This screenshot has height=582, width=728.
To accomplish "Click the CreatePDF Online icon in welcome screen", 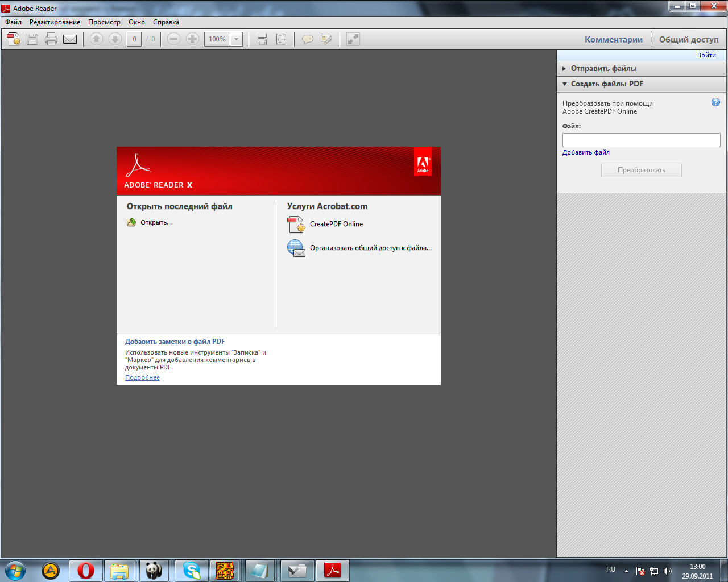I will 296,225.
